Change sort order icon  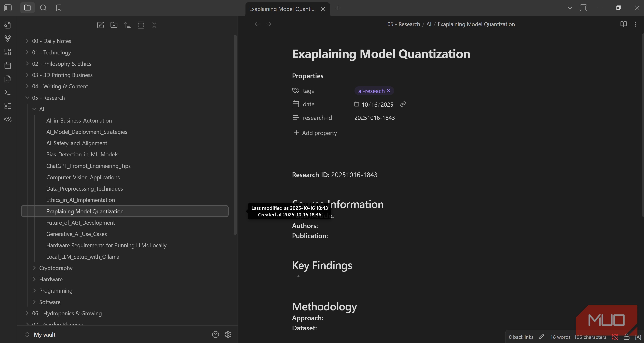tap(128, 25)
